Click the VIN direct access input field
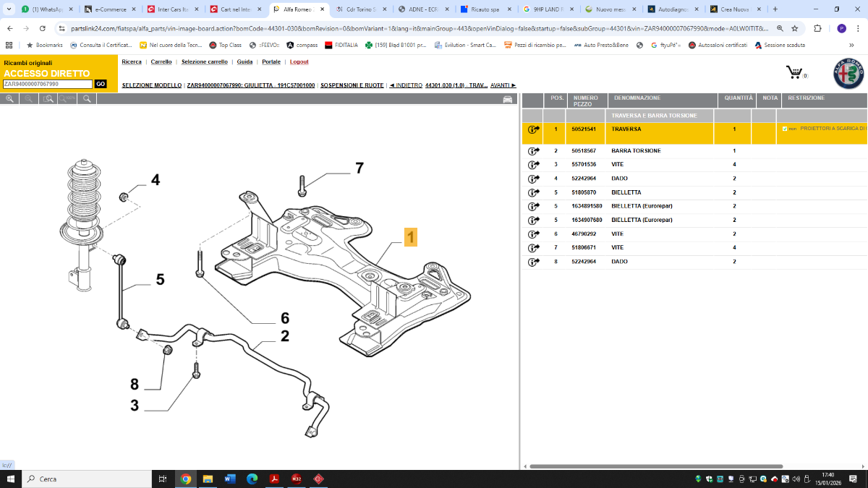The image size is (868, 488). click(x=48, y=84)
